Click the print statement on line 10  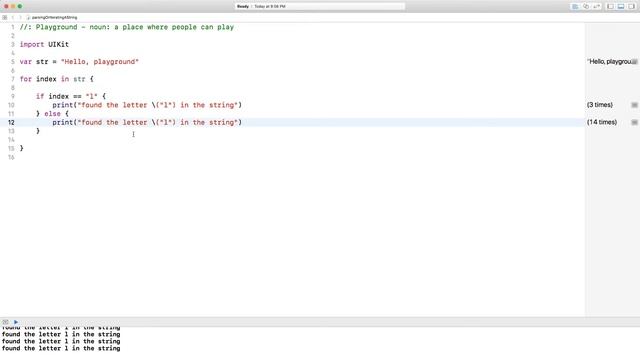pyautogui.click(x=147, y=105)
